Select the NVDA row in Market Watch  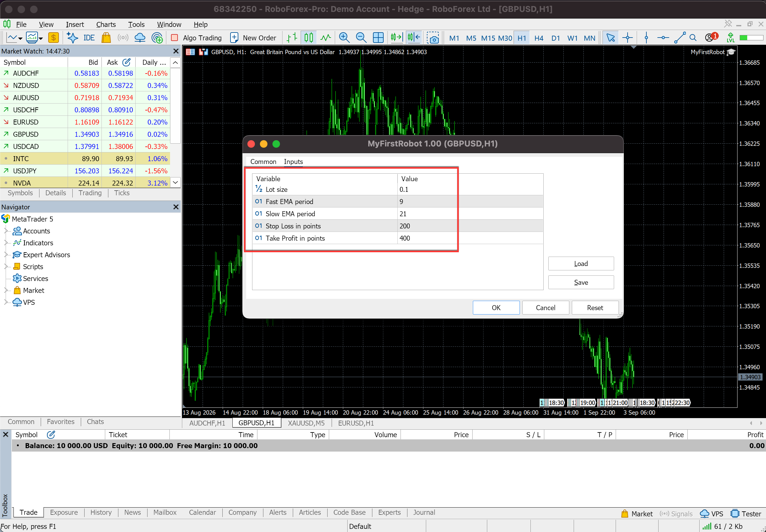click(x=85, y=183)
